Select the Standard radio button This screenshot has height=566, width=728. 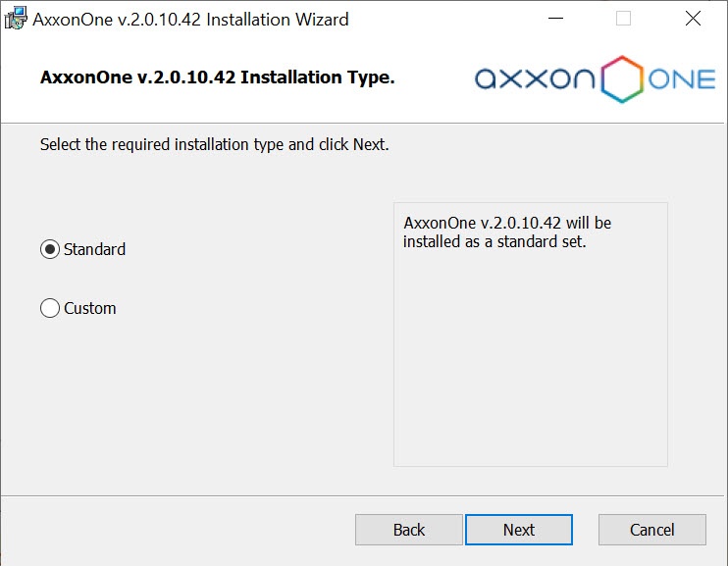(x=50, y=249)
